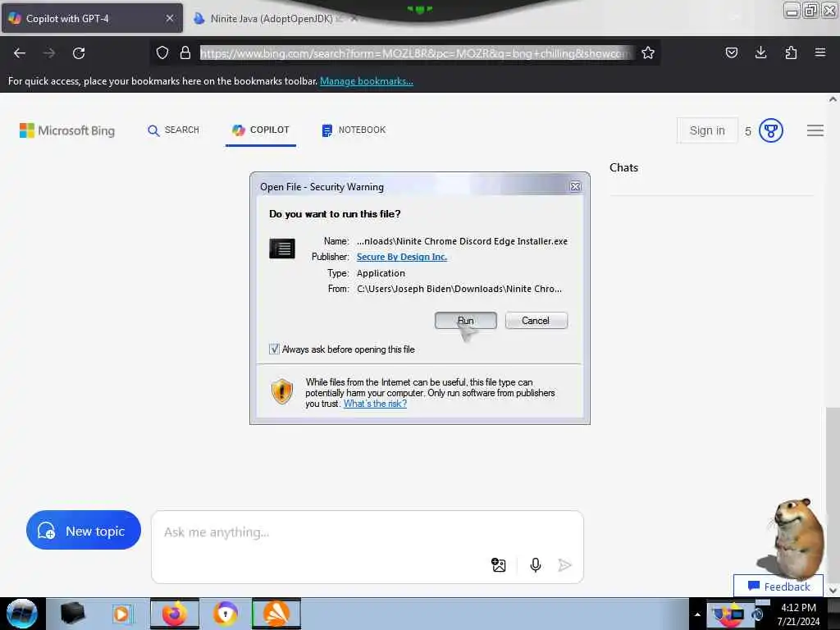Screen dimensions: 840x630
Task: Open the Windows Start menu
Action: tap(22, 614)
